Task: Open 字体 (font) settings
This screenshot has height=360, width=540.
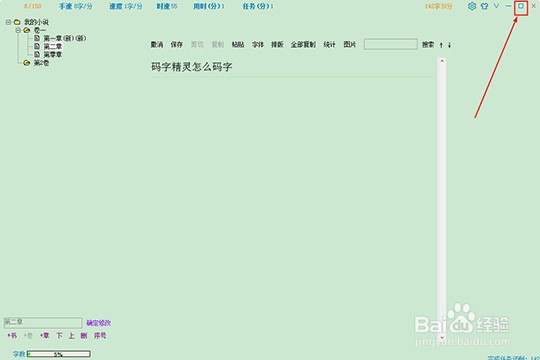Action: pyautogui.click(x=258, y=44)
